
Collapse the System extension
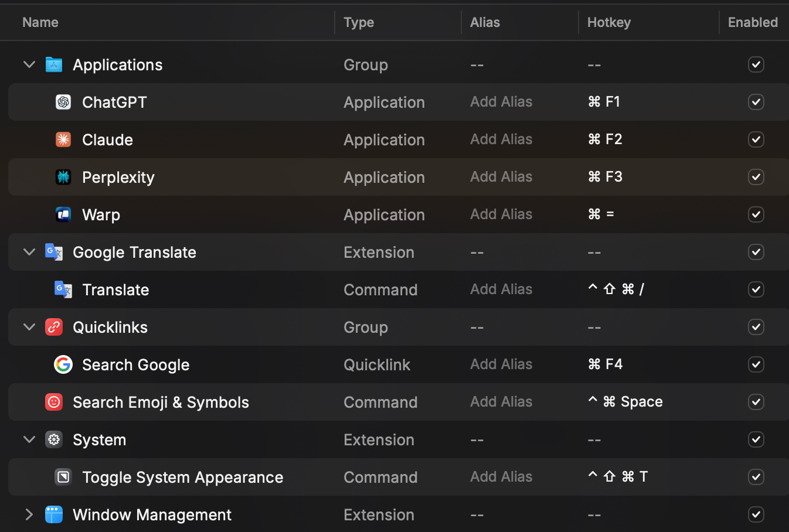point(29,439)
